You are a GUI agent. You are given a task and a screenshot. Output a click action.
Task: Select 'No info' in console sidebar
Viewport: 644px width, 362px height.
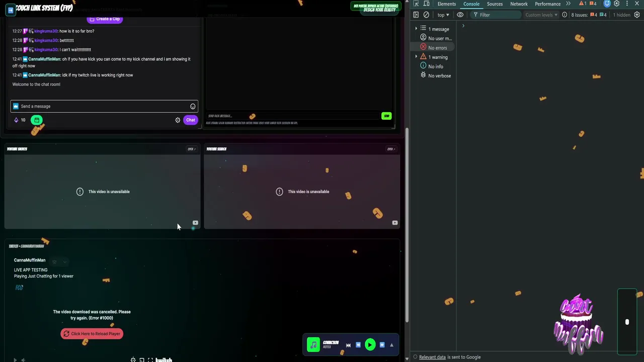(x=432, y=66)
